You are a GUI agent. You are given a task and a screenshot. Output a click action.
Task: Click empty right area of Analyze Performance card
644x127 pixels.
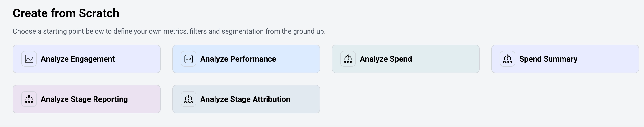pyautogui.click(x=300, y=59)
